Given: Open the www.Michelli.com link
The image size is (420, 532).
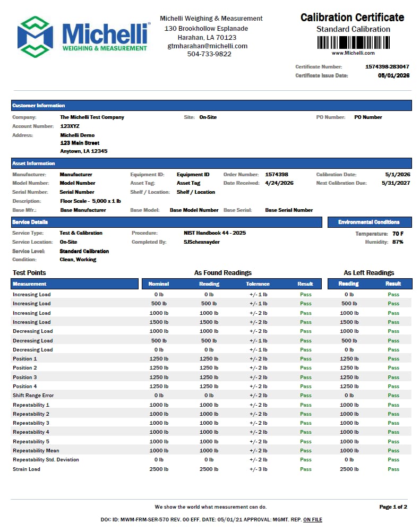Looking at the screenshot, I should (x=353, y=53).
